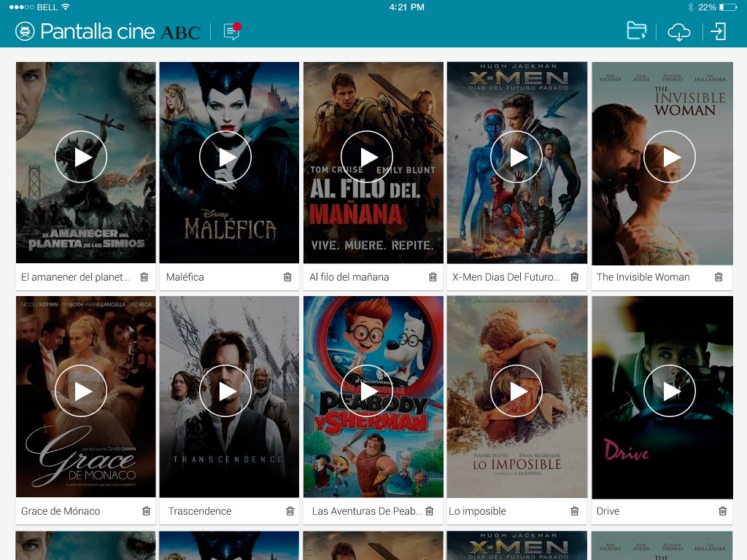This screenshot has height=560, width=747.
Task: Start playback of Drive
Action: pos(669,392)
